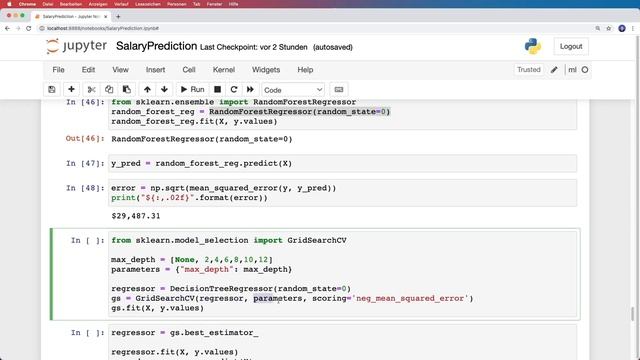The image size is (640, 360).
Task: Run the selected cell
Action: (x=192, y=89)
